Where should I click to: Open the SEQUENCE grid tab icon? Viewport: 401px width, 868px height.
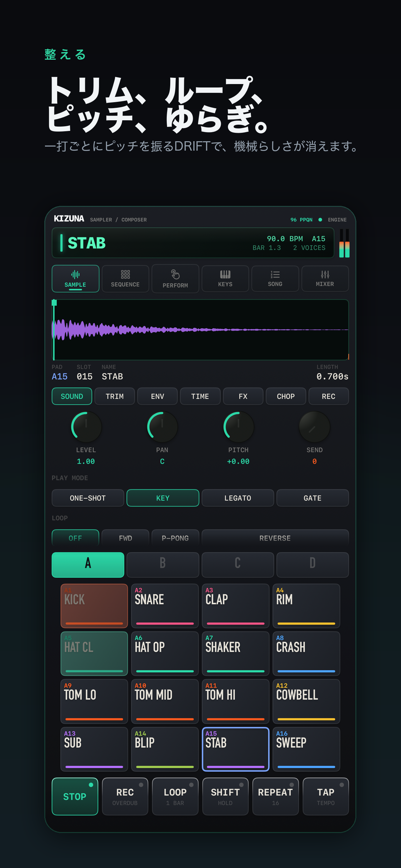pyautogui.click(x=125, y=274)
